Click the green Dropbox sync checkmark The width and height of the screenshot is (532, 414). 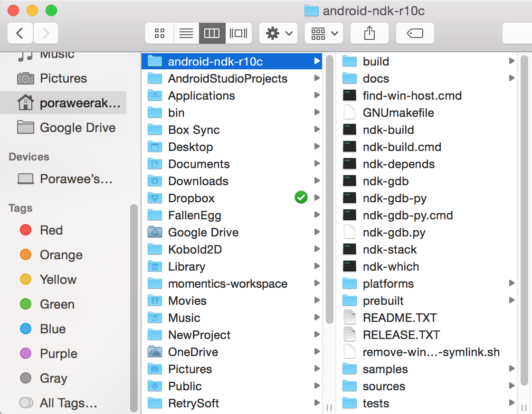(x=301, y=198)
